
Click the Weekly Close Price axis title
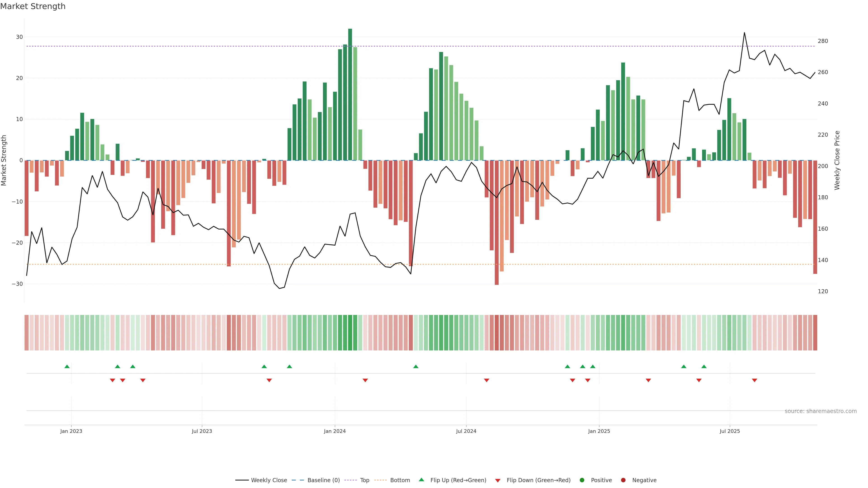point(837,160)
